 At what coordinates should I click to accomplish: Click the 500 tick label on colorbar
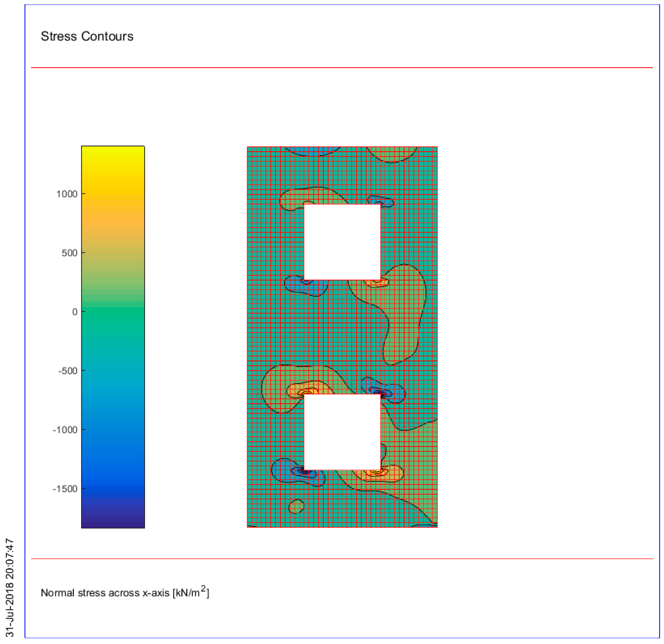point(69,253)
